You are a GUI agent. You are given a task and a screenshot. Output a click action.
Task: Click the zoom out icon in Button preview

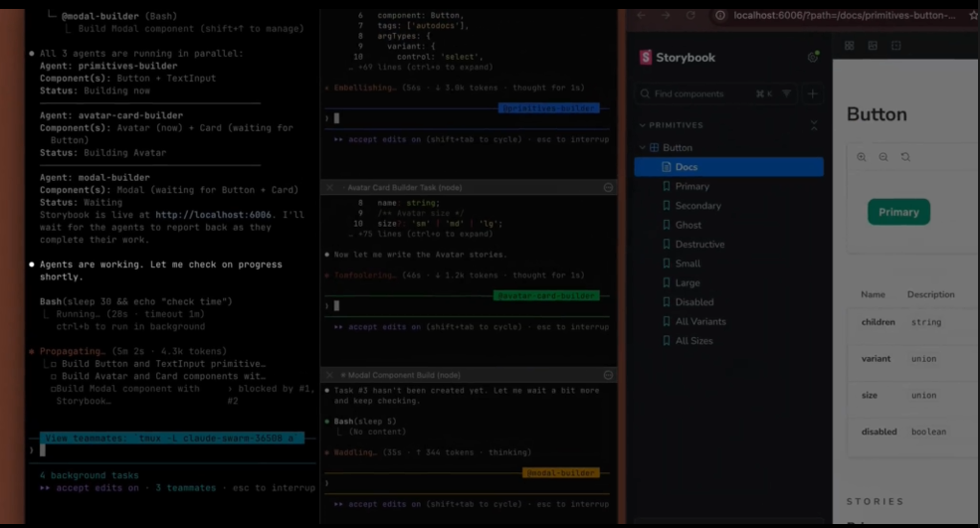point(883,157)
